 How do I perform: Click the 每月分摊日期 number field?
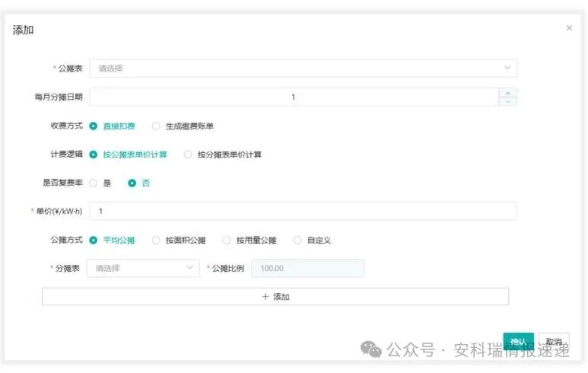click(294, 97)
